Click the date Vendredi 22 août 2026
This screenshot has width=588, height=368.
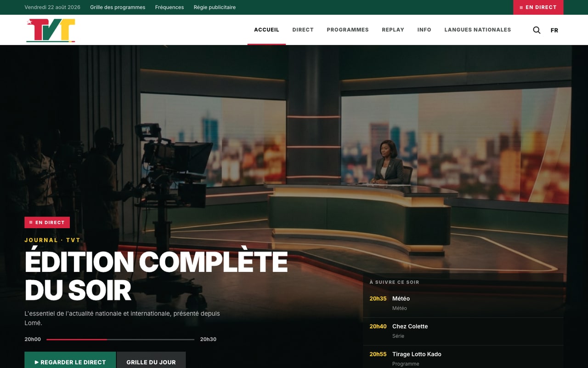(52, 7)
